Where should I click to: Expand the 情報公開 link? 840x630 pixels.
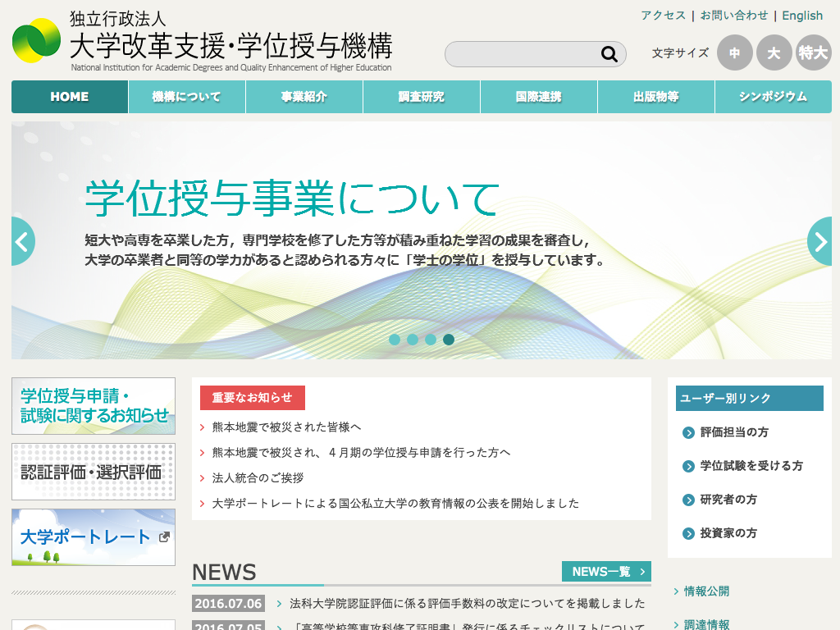[x=706, y=591]
